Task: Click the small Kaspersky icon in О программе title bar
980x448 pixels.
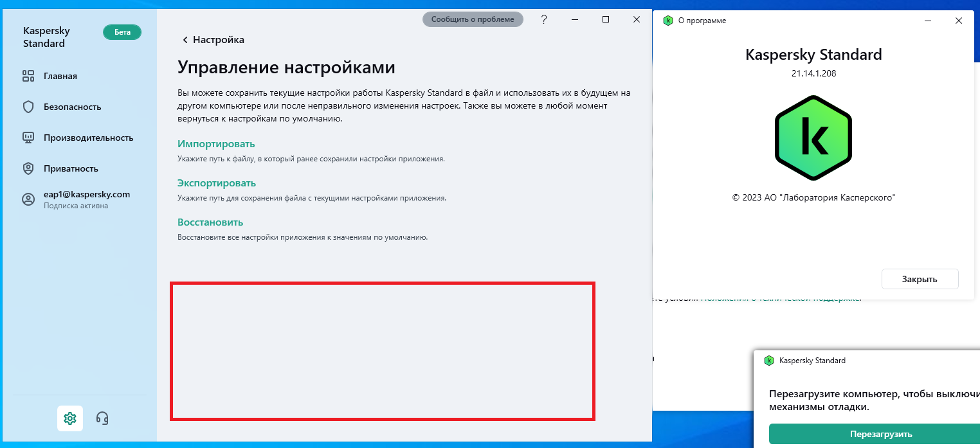Action: tap(668, 21)
